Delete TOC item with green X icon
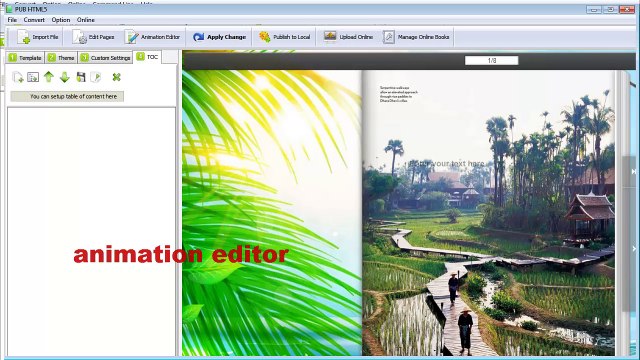 click(x=117, y=77)
